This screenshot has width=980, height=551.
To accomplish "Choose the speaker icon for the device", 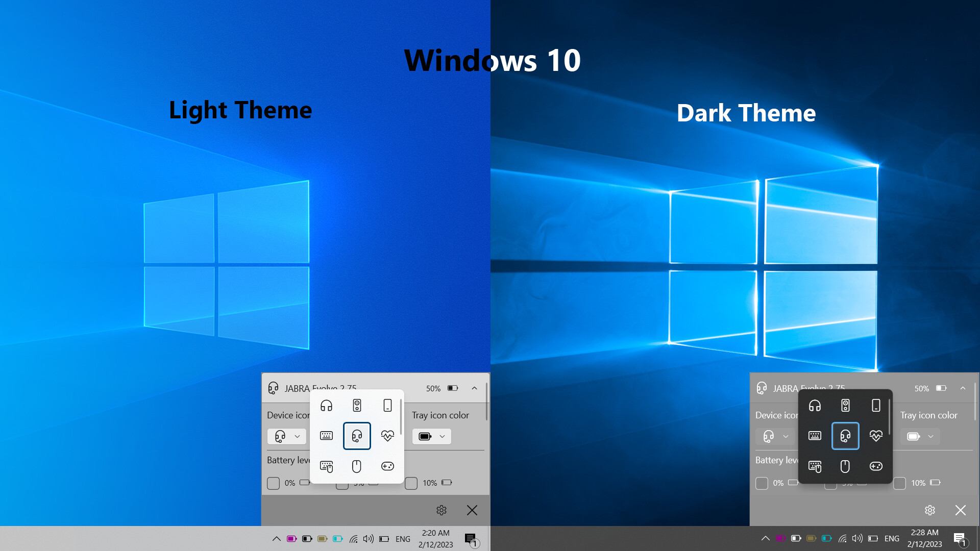I will click(357, 406).
